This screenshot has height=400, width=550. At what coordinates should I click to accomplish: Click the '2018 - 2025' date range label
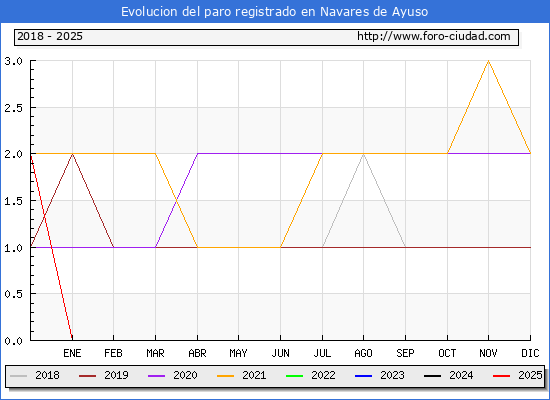(x=50, y=36)
